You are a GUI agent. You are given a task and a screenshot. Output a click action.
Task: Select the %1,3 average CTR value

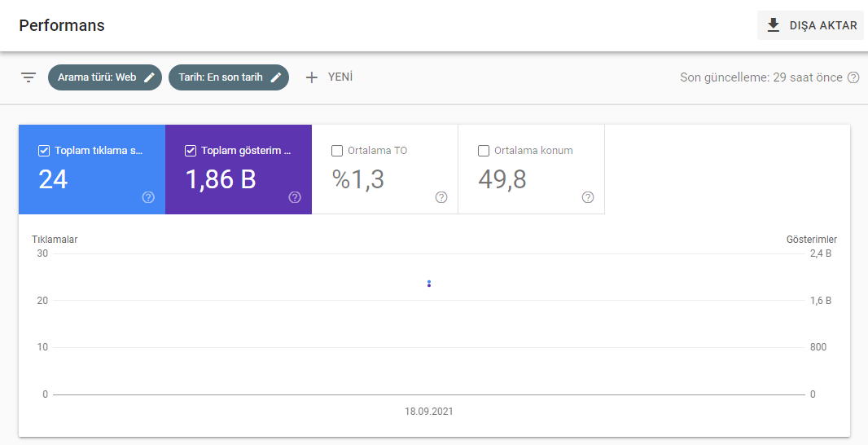tap(358, 179)
